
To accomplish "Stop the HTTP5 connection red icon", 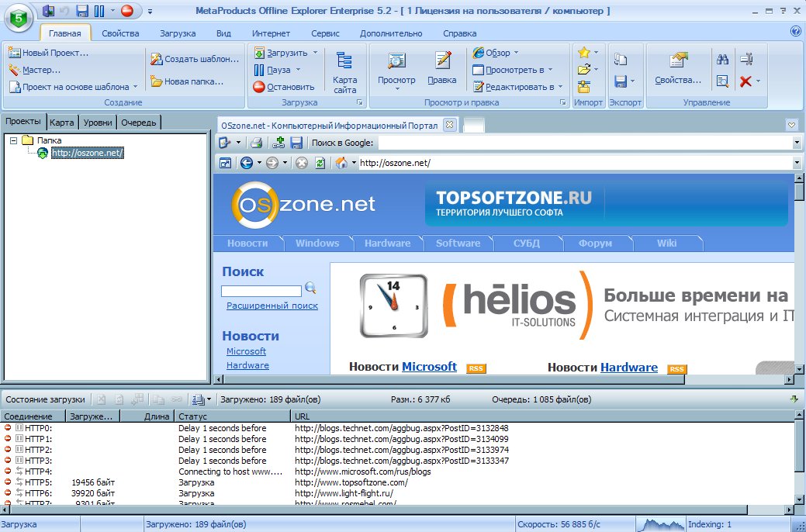I will [8, 482].
